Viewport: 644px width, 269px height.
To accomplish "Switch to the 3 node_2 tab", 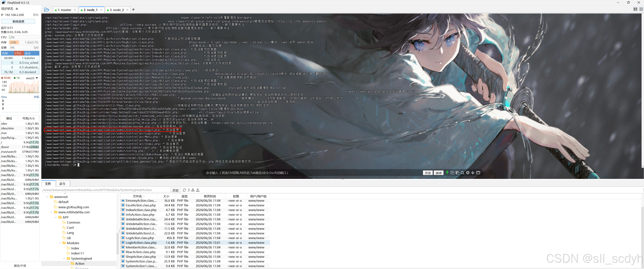I will point(117,10).
